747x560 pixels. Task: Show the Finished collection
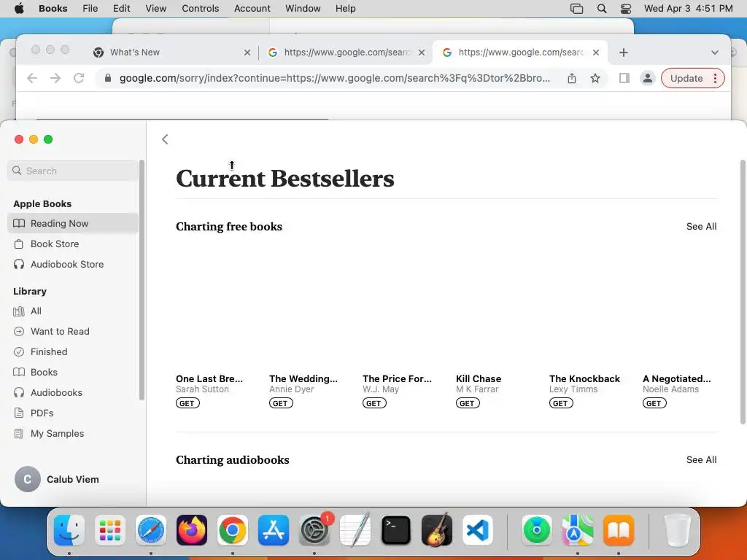pyautogui.click(x=73, y=352)
